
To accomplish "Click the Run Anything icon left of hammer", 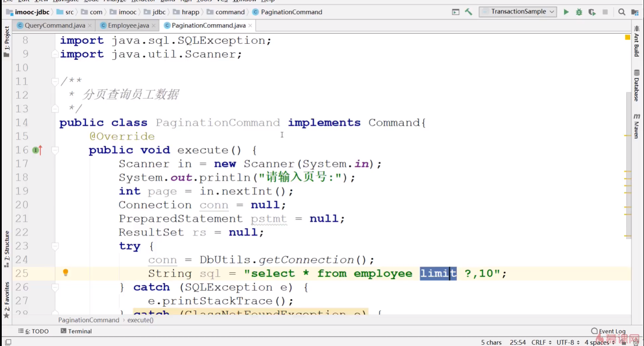I will point(455,12).
